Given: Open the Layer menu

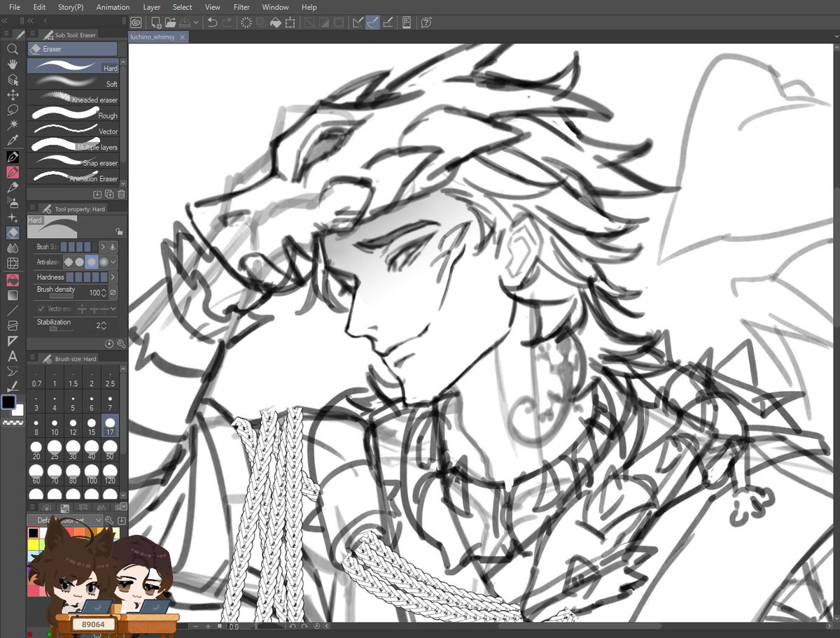Looking at the screenshot, I should click(151, 7).
